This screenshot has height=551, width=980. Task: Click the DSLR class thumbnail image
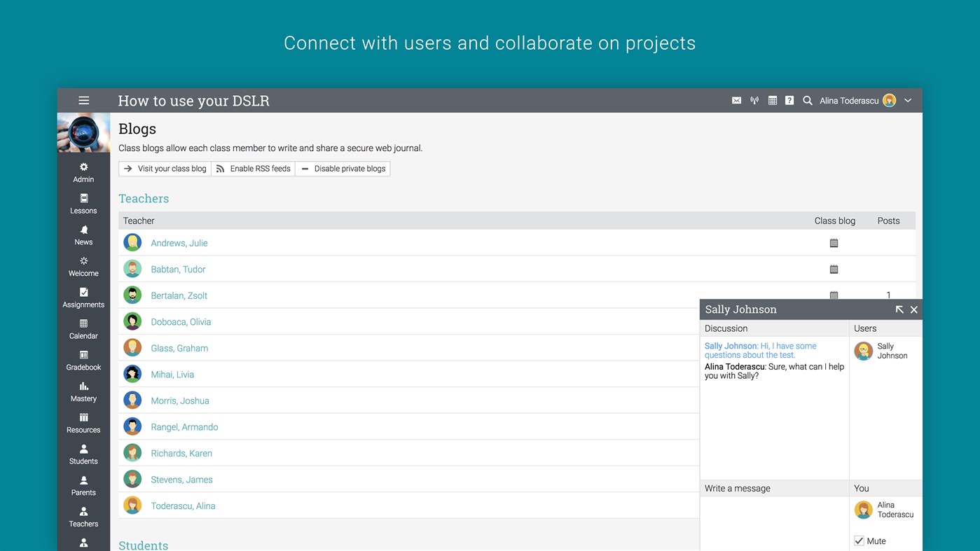pos(83,133)
